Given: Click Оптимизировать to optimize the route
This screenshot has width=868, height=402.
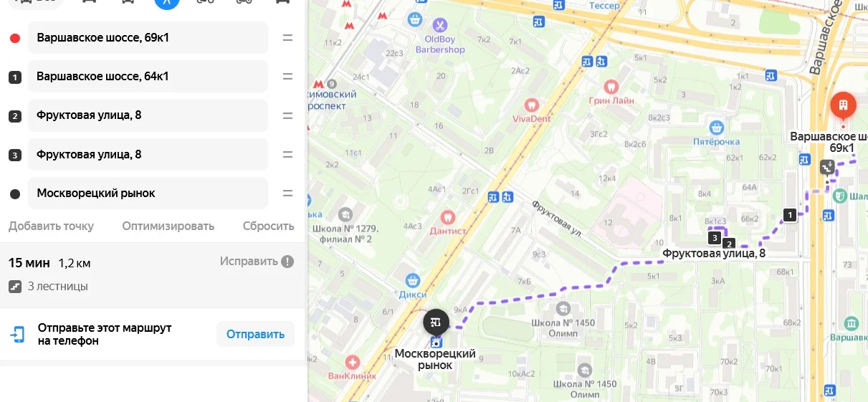Looking at the screenshot, I should 168,226.
